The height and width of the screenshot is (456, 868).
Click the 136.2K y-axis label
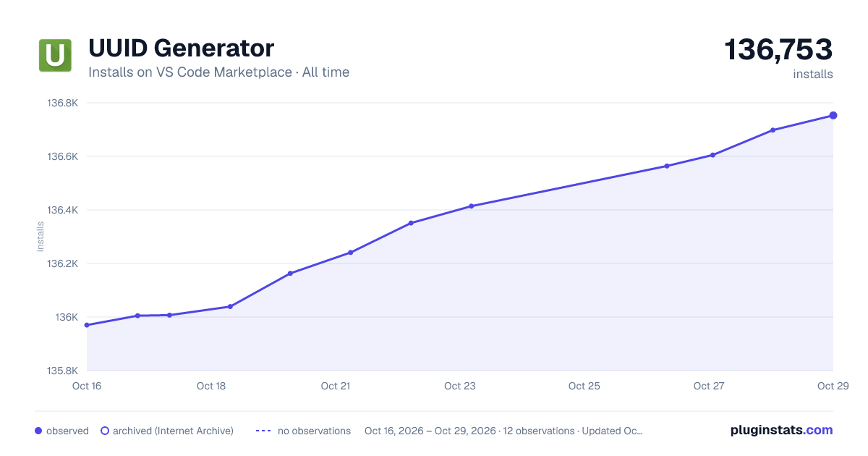[62, 264]
